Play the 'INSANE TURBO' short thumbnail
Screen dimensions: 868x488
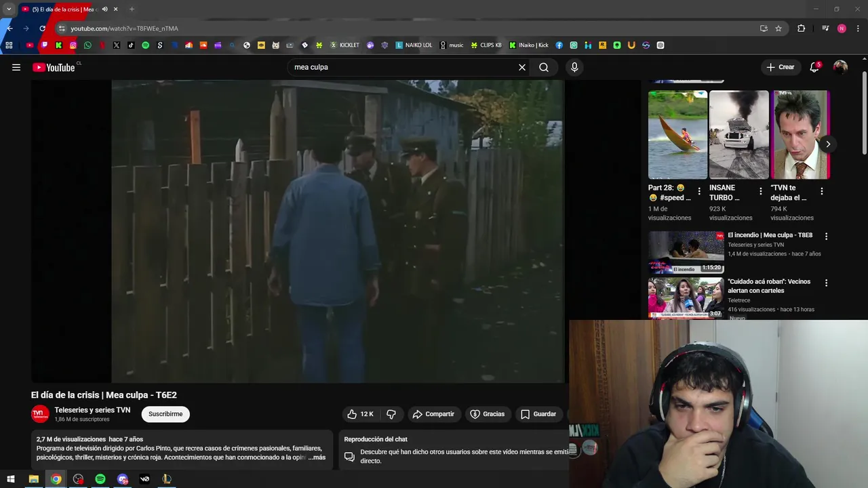click(738, 134)
